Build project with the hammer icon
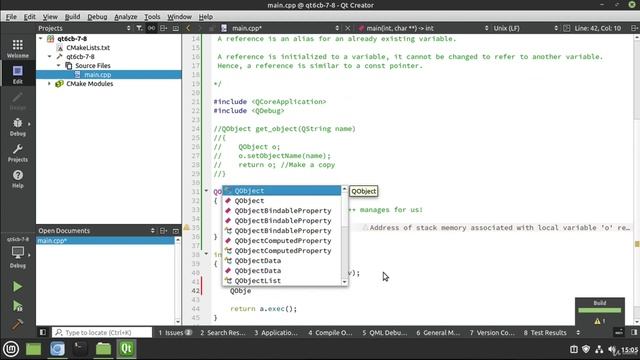The width and height of the screenshot is (640, 360). point(17,324)
